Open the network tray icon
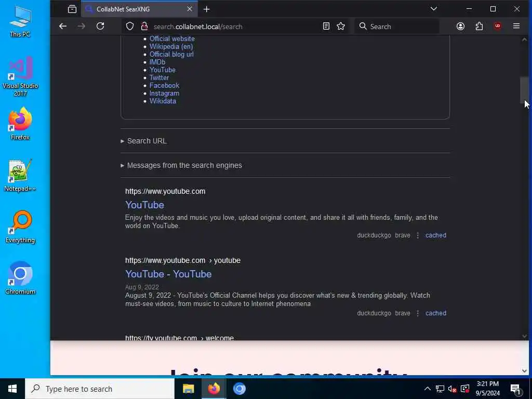532x399 pixels. tap(440, 389)
